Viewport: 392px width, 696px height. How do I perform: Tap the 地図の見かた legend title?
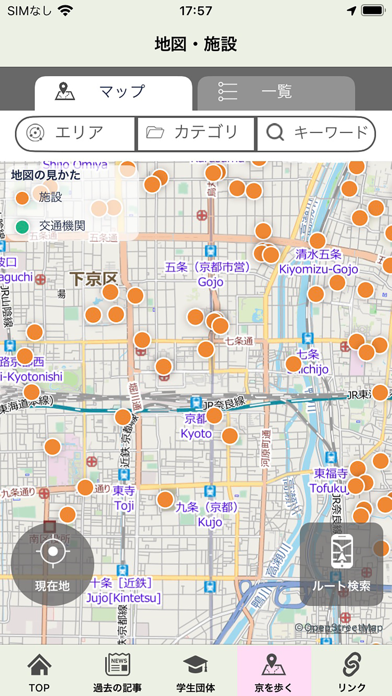(x=46, y=175)
